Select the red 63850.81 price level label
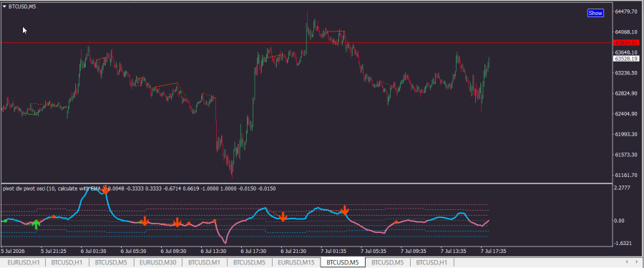This screenshot has width=644, height=268. [x=626, y=43]
